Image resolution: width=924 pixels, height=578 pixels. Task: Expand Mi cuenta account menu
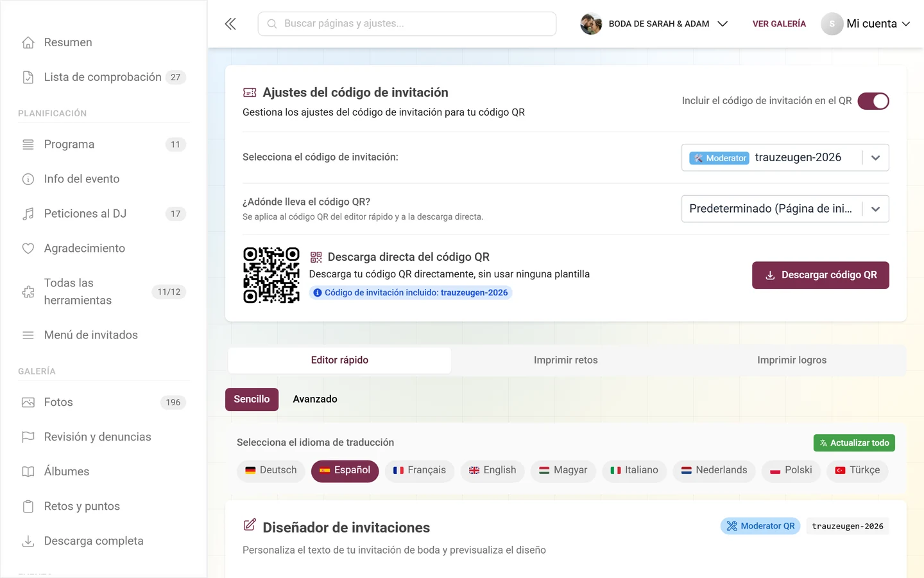coord(866,24)
